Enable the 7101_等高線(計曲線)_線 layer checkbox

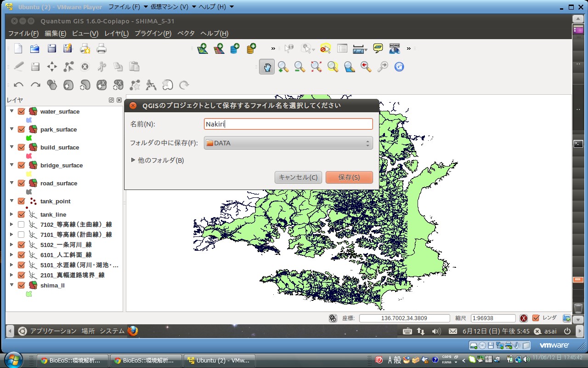[x=21, y=235]
